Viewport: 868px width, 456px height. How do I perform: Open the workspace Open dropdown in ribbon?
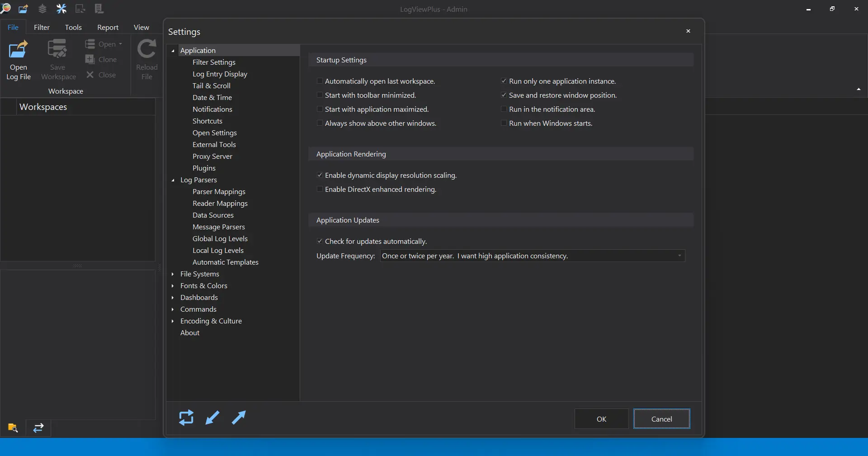pyautogui.click(x=104, y=44)
